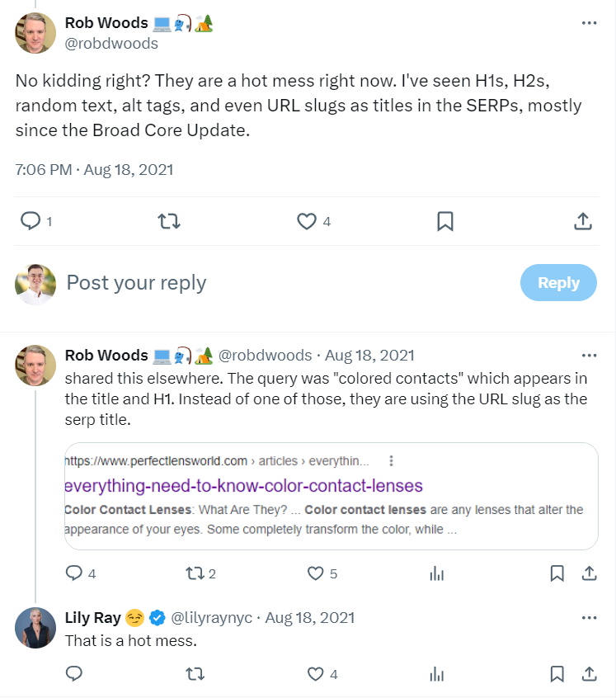Open the more options on Lily Ray's reply
This screenshot has width=616, height=698.
589,618
